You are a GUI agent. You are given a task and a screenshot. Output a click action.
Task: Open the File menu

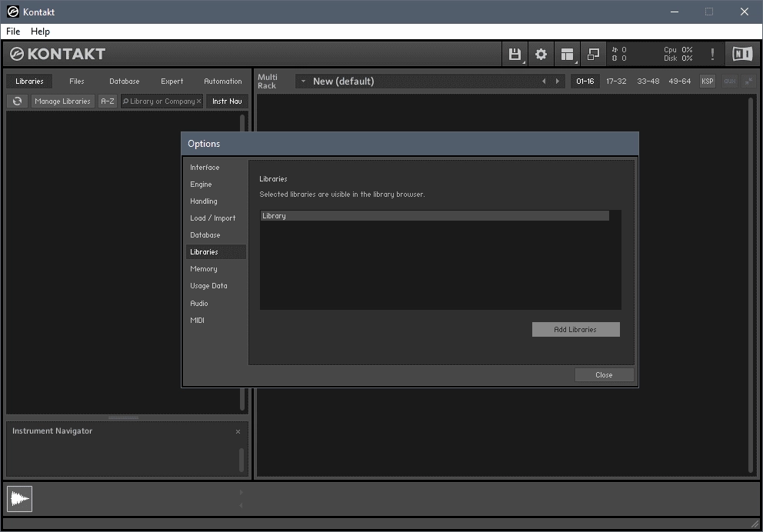(x=13, y=31)
